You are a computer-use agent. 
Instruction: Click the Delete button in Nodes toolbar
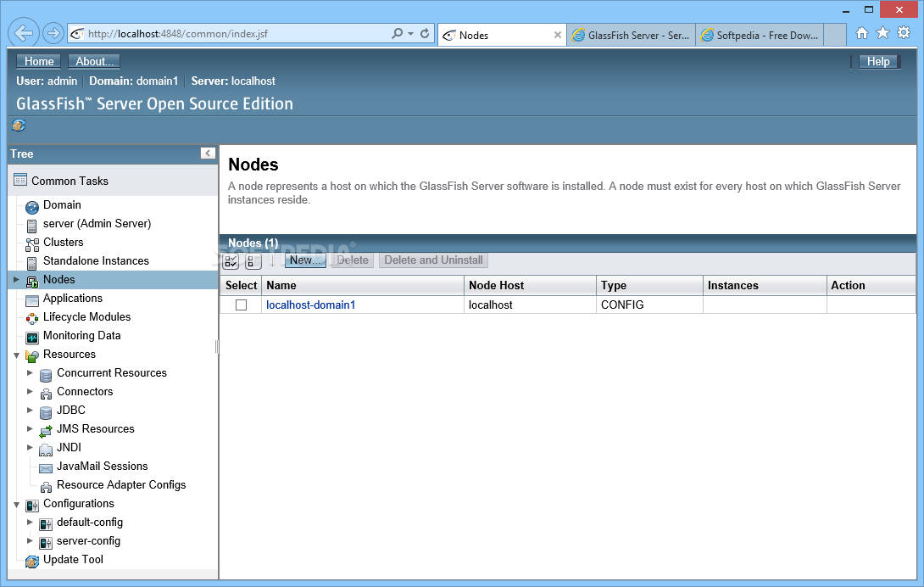[353, 260]
